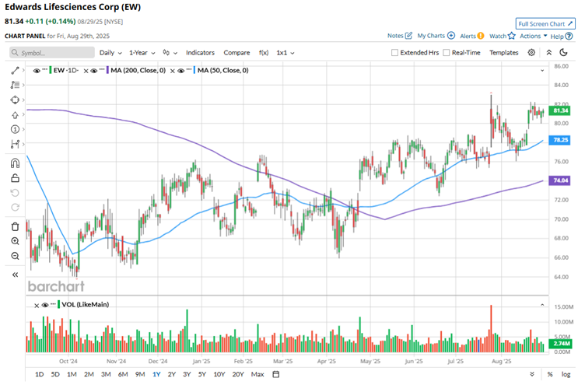Collapse the main chart legend chevron
585x392 pixels.
coord(542,71)
